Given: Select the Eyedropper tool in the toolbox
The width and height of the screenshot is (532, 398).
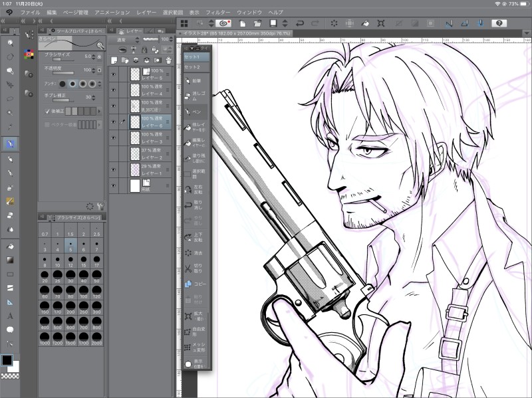Looking at the screenshot, I should tap(10, 127).
